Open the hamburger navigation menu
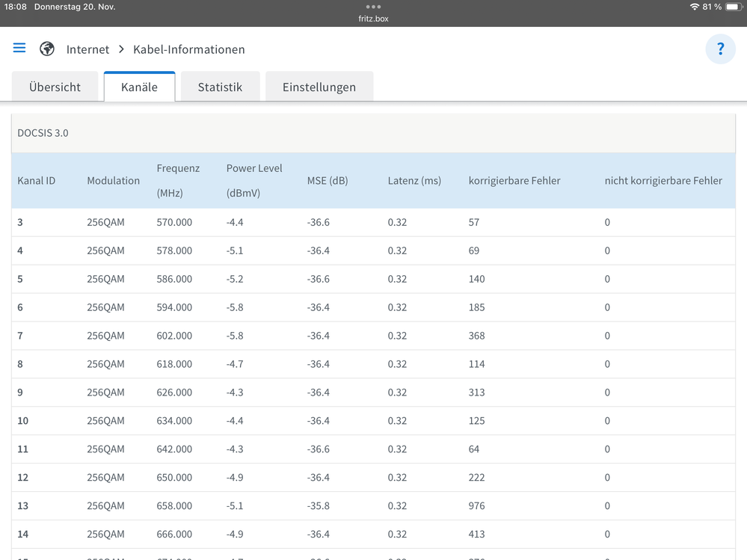747x560 pixels. click(x=19, y=48)
